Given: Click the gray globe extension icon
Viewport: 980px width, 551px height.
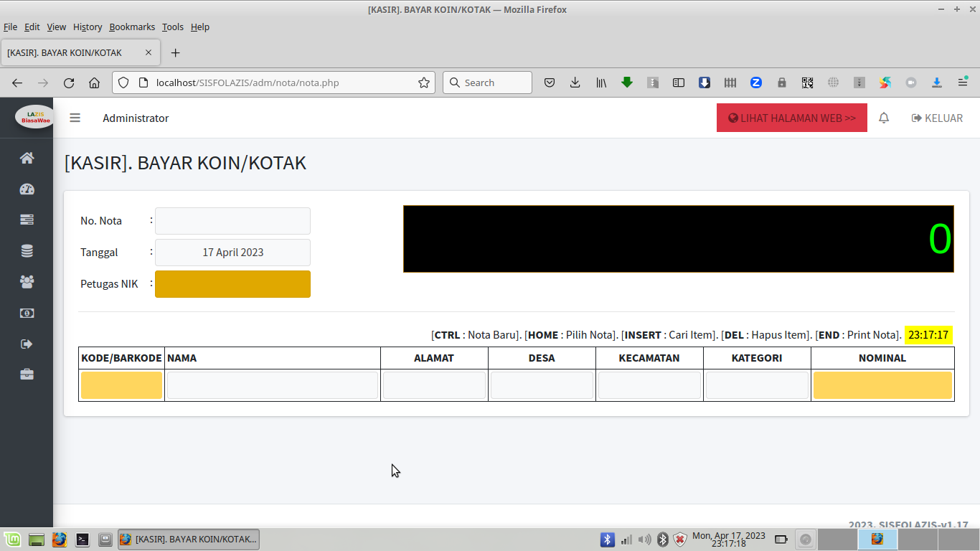Looking at the screenshot, I should 834,83.
